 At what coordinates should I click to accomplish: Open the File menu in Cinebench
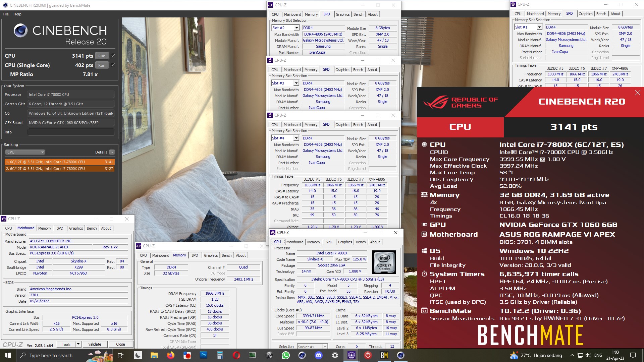point(6,14)
